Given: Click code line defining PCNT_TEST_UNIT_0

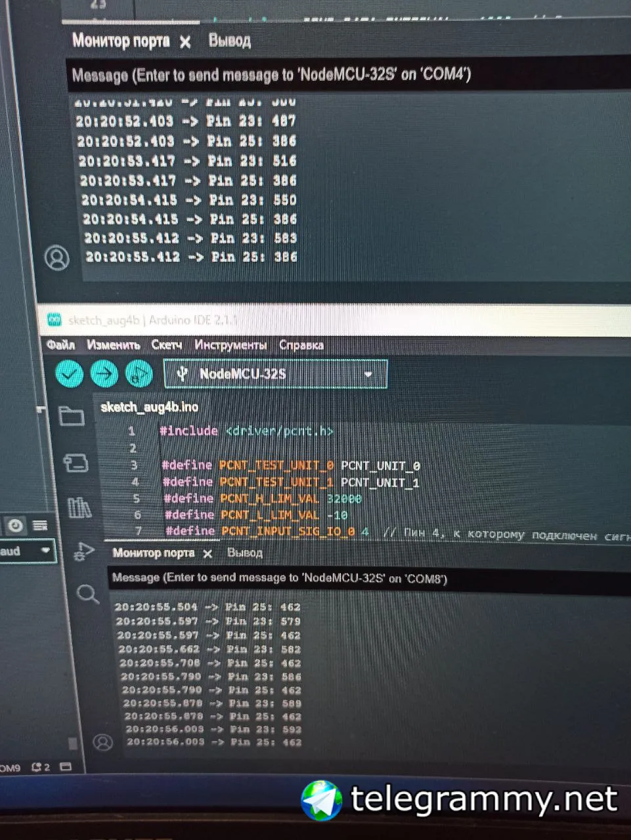Looking at the screenshot, I should [x=291, y=465].
